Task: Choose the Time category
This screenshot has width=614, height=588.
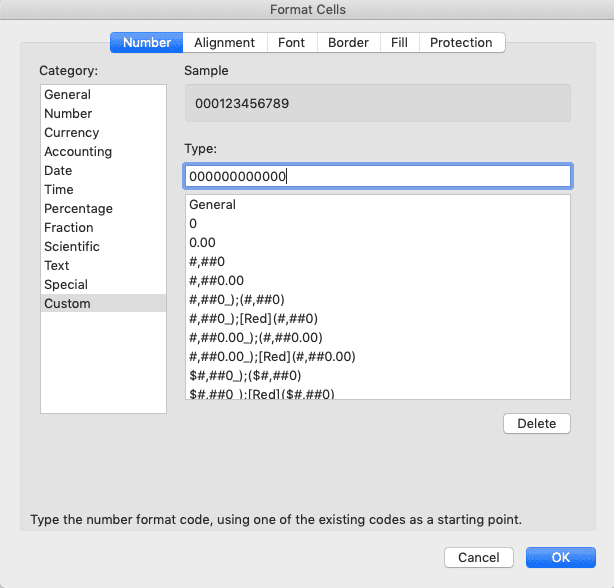Action: [x=103, y=189]
